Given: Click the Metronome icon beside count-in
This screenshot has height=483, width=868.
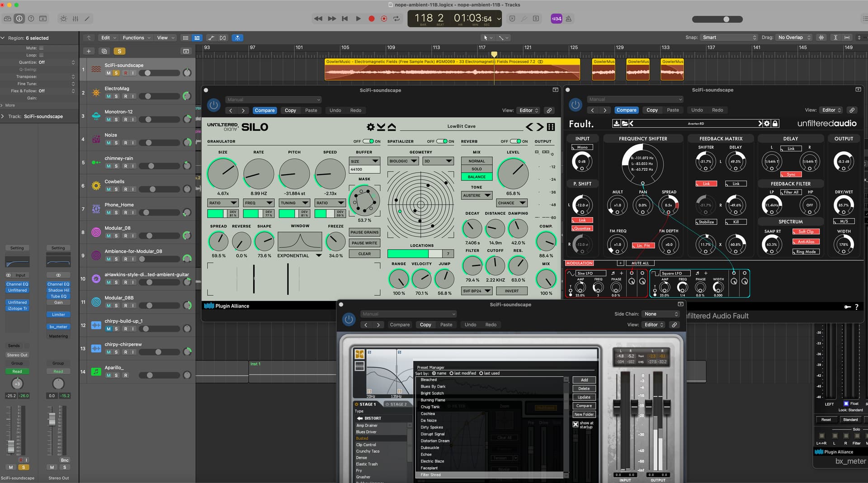Looking at the screenshot, I should [x=568, y=19].
